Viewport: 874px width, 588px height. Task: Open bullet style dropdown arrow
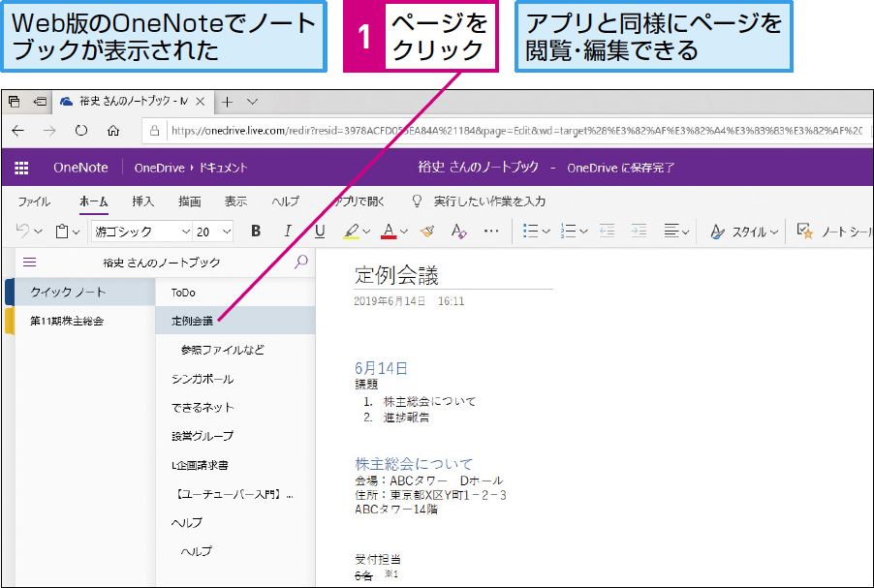tap(546, 232)
